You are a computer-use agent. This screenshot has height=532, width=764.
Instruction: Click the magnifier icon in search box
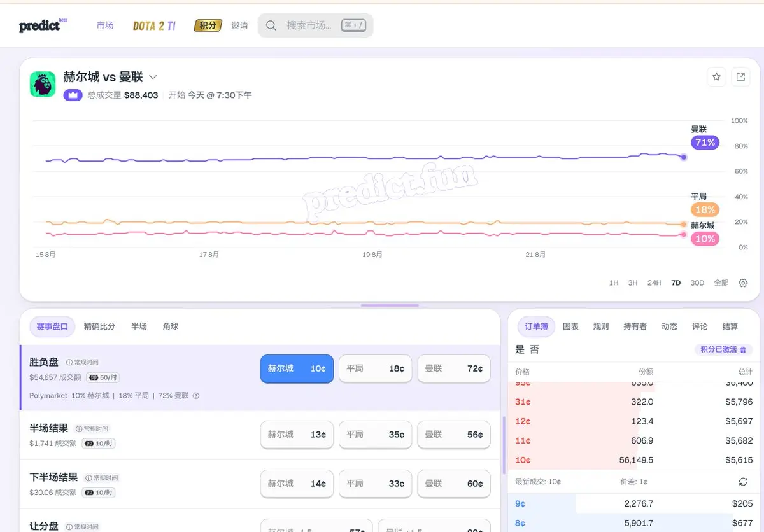tap(271, 25)
